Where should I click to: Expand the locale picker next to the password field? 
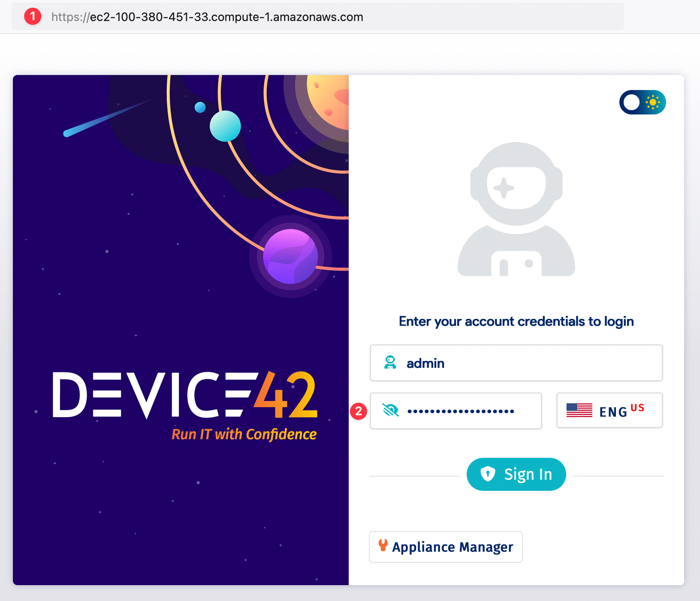tap(609, 410)
